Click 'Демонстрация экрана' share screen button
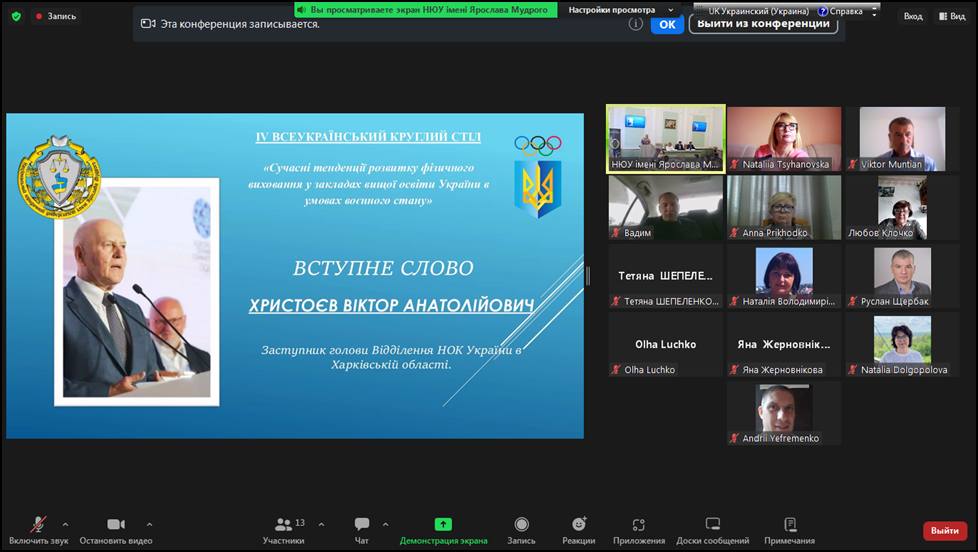The width and height of the screenshot is (978, 552). click(443, 531)
